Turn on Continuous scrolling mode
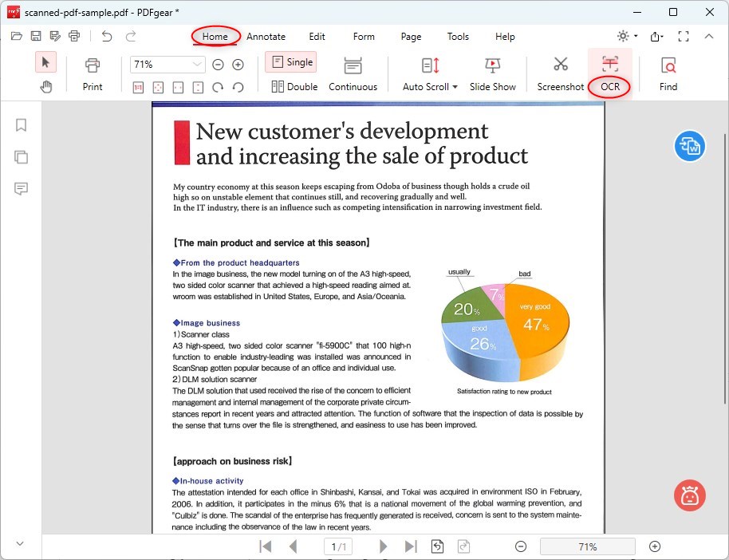The width and height of the screenshot is (729, 560). coord(353,73)
